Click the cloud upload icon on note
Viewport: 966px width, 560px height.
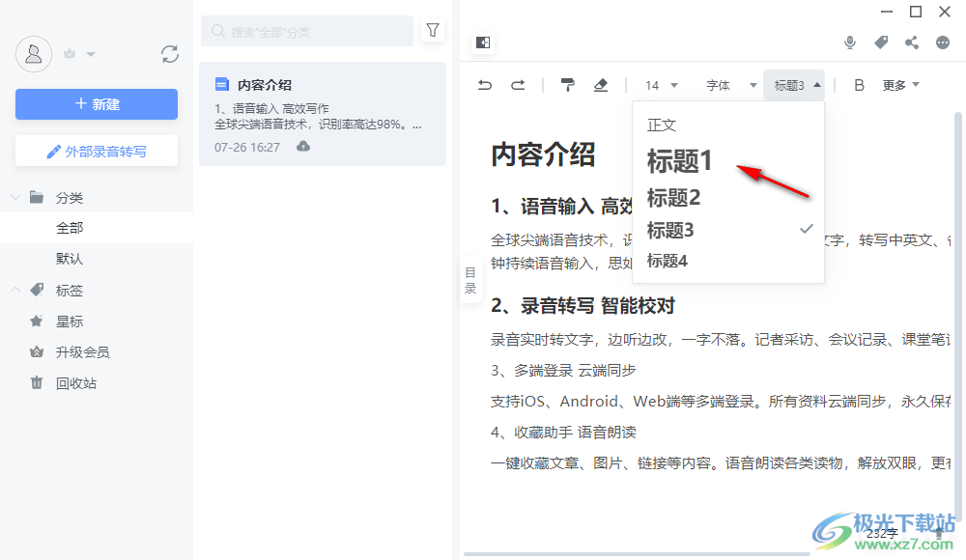pyautogui.click(x=303, y=146)
